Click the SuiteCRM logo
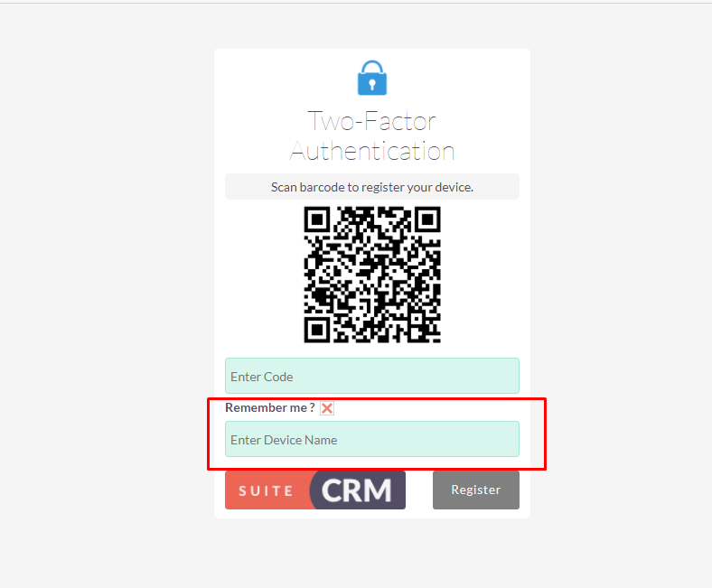712x588 pixels. 315,490
